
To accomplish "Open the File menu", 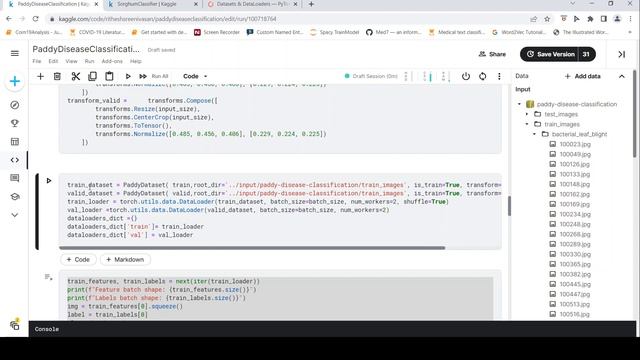I will click(x=37, y=61).
